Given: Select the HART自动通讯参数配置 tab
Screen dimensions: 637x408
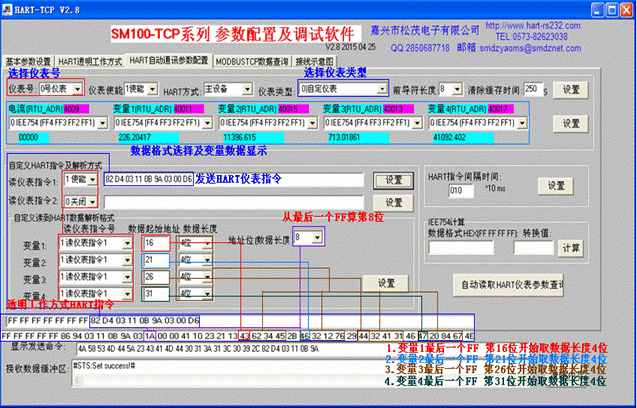Looking at the screenshot, I should click(x=169, y=60).
